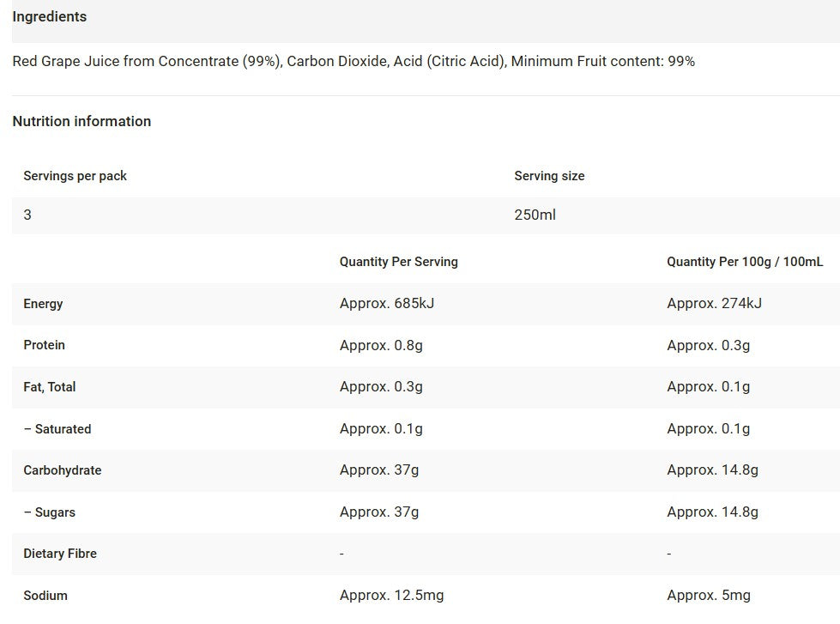Select the Energy row label

click(x=43, y=304)
